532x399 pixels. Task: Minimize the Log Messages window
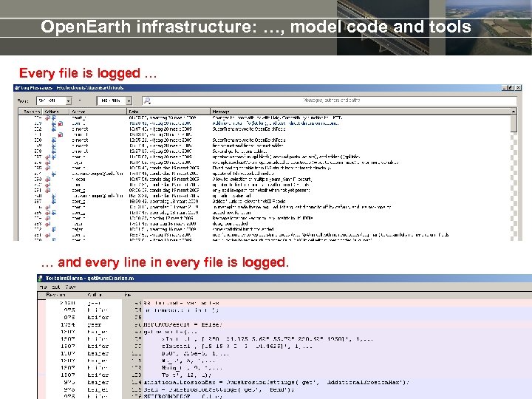[x=504, y=88]
